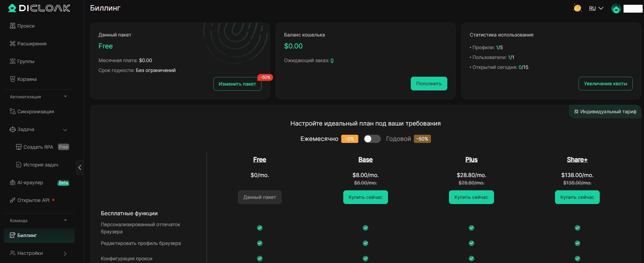The image size is (644, 263).
Task: Open the Корзина trash icon
Action: tap(13, 79)
